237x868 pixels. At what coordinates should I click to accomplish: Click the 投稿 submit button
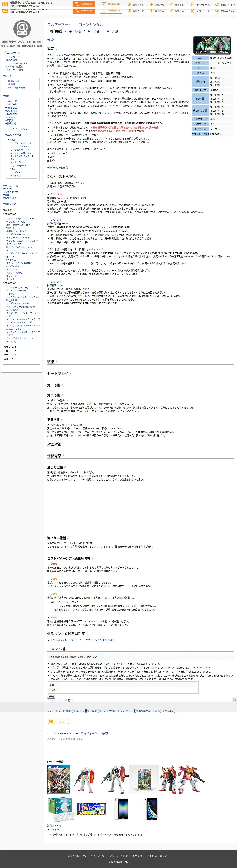51,696
